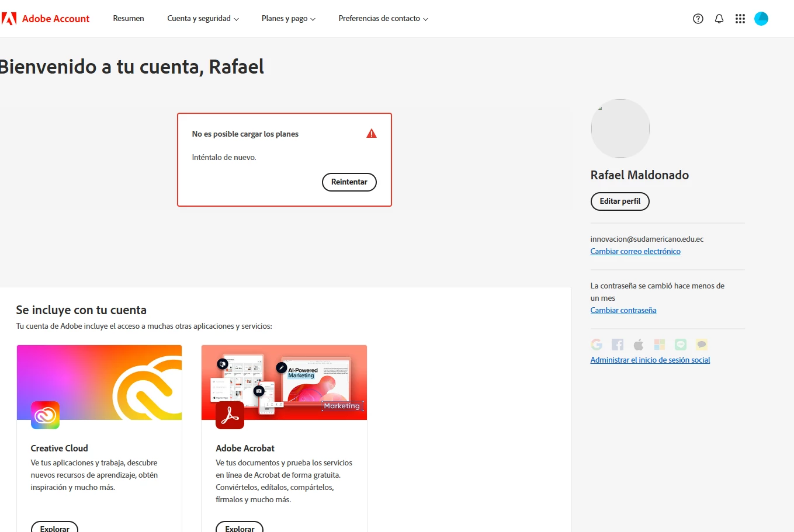
Task: Click the Google social sign-in icon
Action: click(597, 345)
